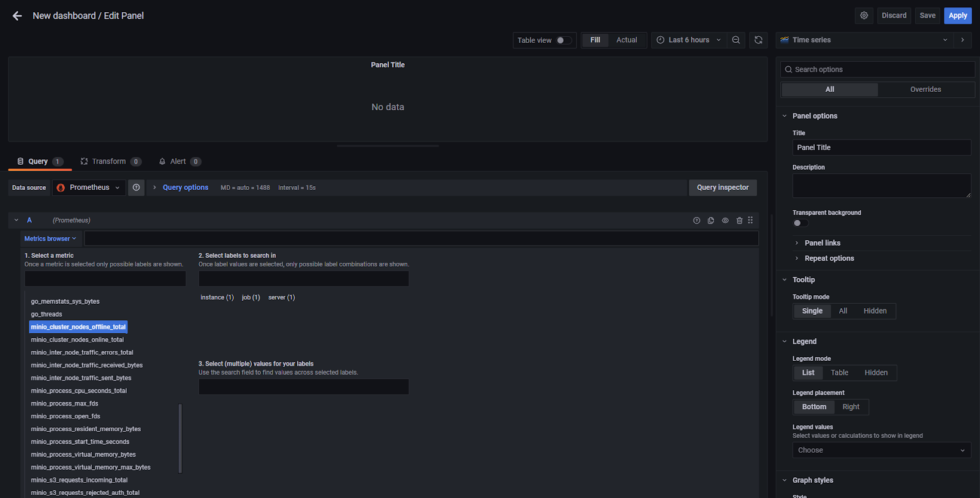Select the minio_process_max_fds metric

point(64,404)
